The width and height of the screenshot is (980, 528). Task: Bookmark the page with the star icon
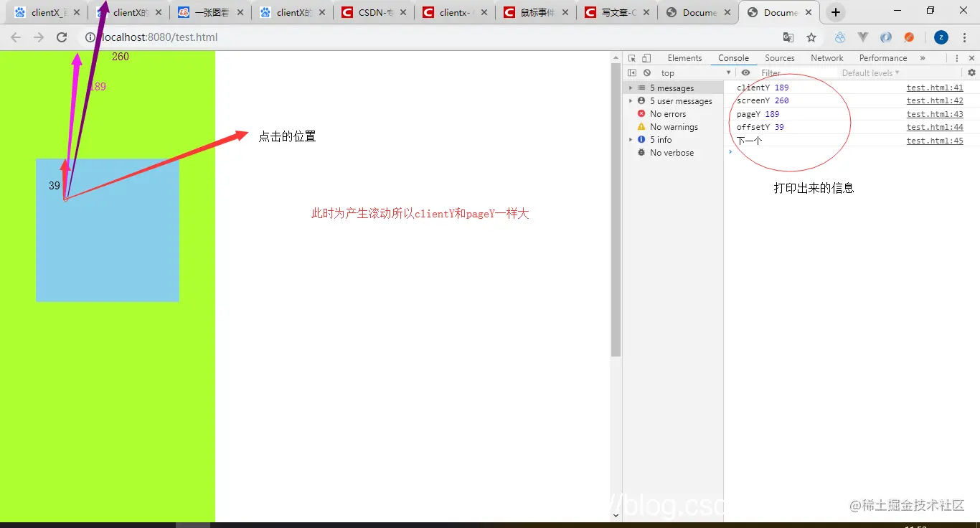[811, 37]
